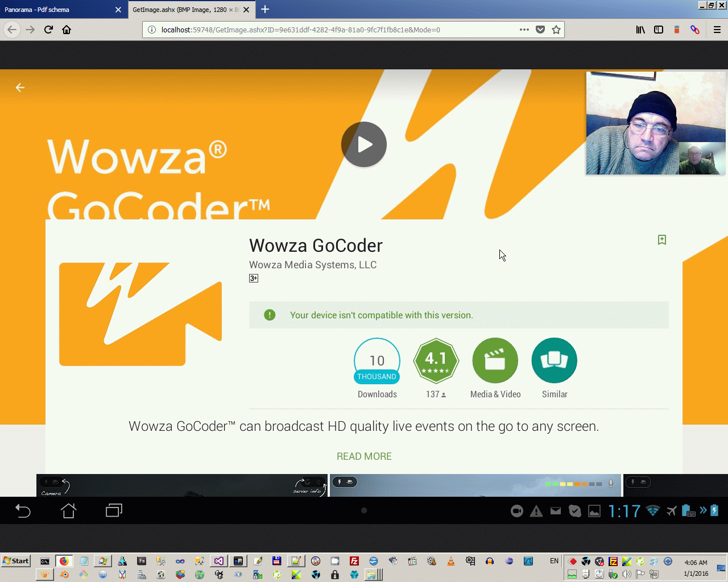728x582 pixels.
Task: Open VLC media player from taskbar
Action: (x=451, y=561)
